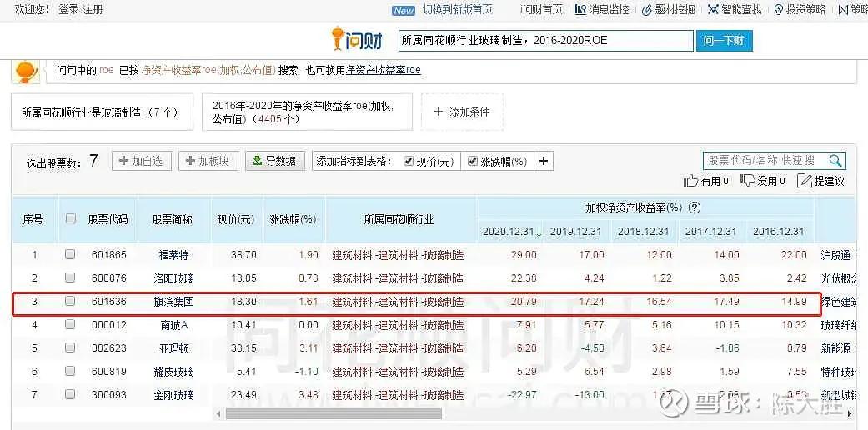This screenshot has width=868, height=430.
Task: Open 智能查找 in top navigation
Action: [742, 9]
